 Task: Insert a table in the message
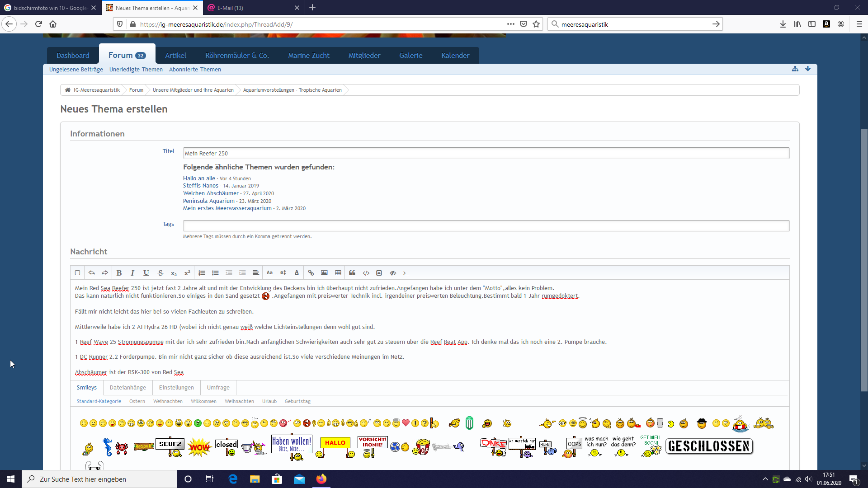coord(338,273)
